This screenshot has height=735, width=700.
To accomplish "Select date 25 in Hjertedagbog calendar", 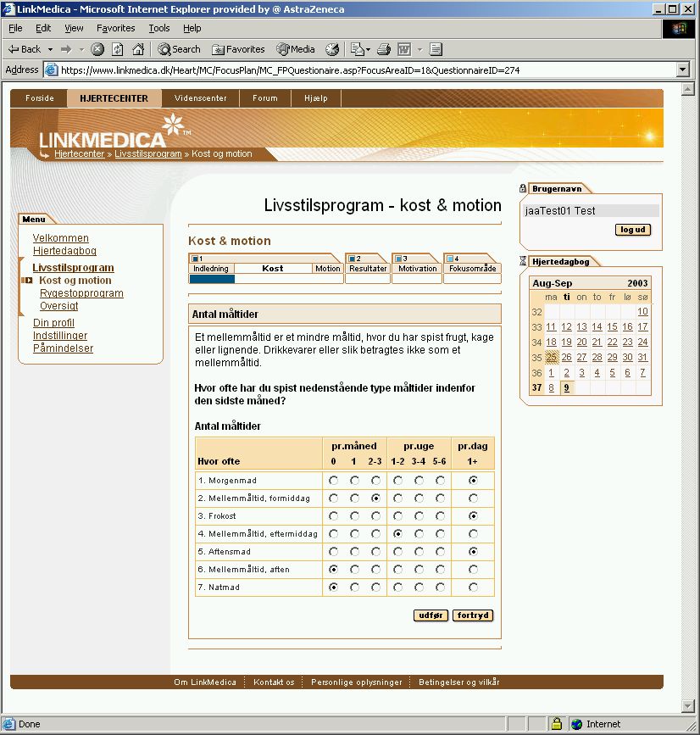I will pos(551,357).
